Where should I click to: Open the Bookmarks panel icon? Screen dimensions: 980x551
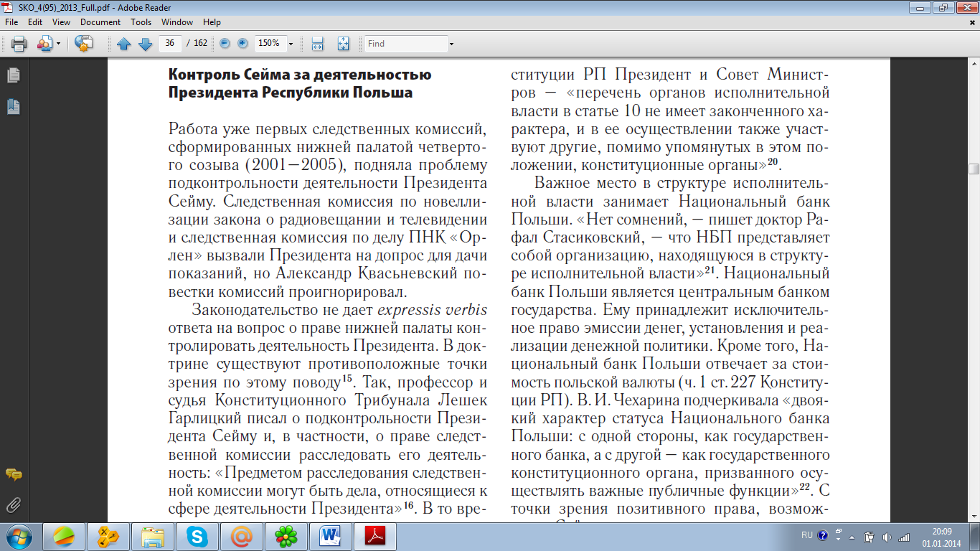tap(13, 107)
